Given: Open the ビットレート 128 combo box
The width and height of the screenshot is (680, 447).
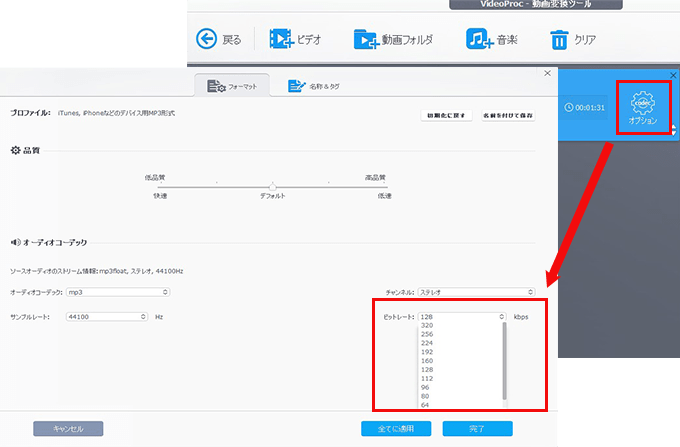Looking at the screenshot, I should tap(462, 317).
